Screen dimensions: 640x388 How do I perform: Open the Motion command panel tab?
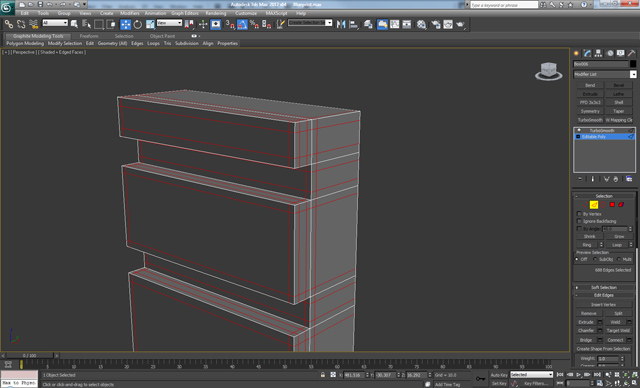(x=610, y=53)
